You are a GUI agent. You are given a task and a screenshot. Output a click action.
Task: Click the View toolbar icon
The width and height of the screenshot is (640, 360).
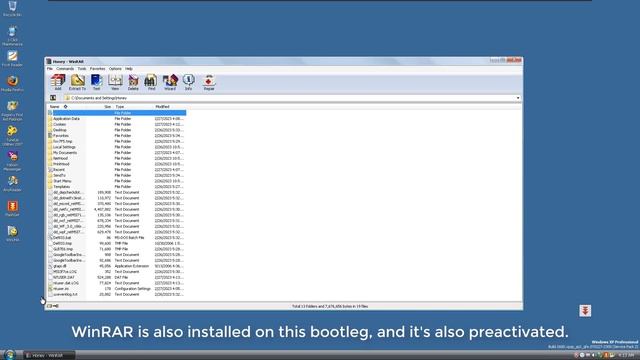coord(115,82)
